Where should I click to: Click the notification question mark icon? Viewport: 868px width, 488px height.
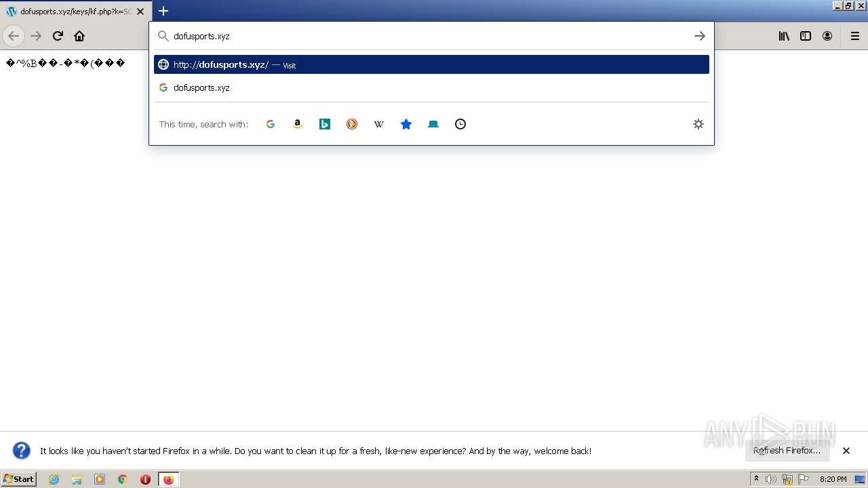tap(22, 451)
